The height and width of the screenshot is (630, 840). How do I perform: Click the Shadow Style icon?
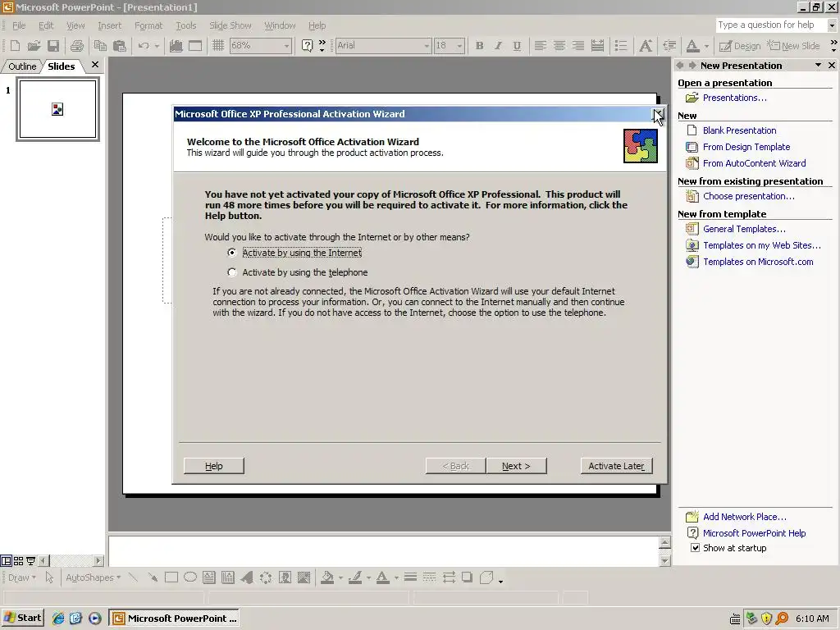[467, 577]
